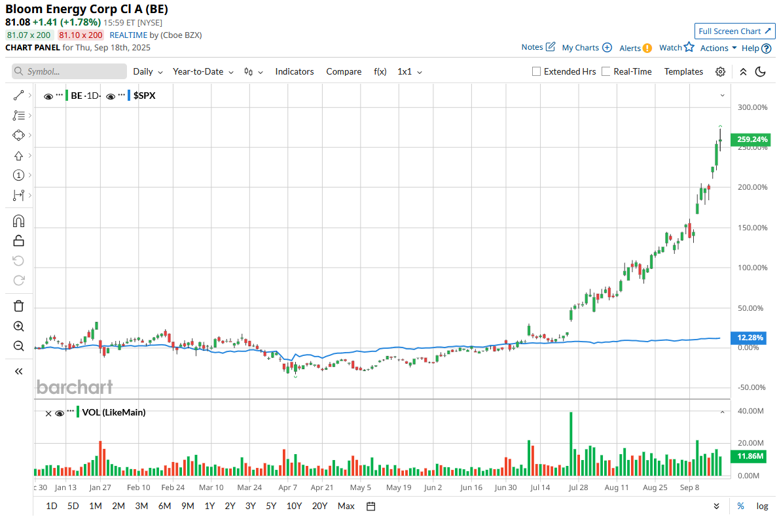Image resolution: width=777 pixels, height=532 pixels.
Task: Click the green VOL color swatch
Action: coord(78,412)
